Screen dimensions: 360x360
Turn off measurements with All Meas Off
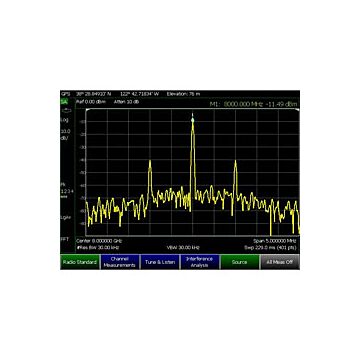click(x=279, y=262)
